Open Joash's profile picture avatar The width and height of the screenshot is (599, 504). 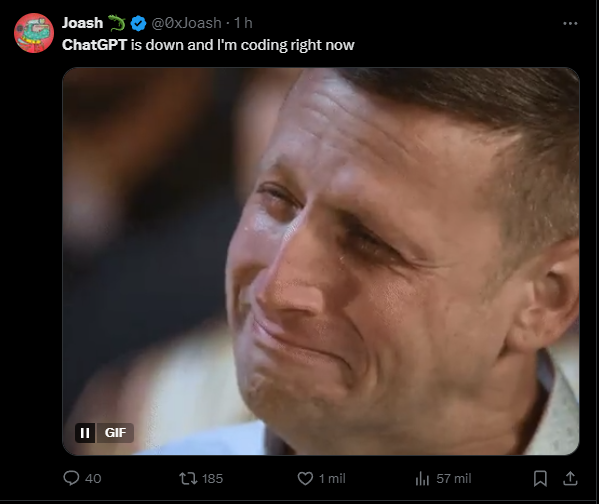coord(34,33)
